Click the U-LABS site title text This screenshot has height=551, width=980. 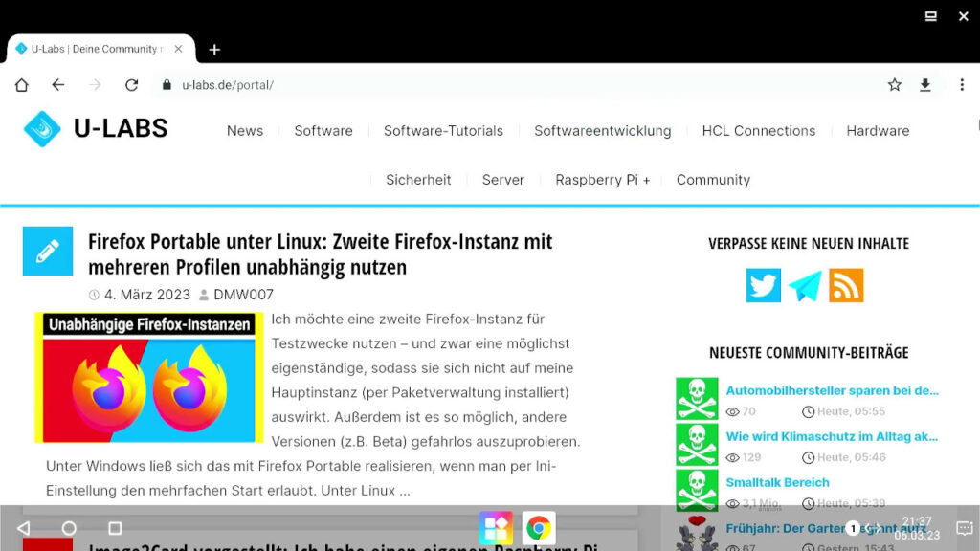121,129
